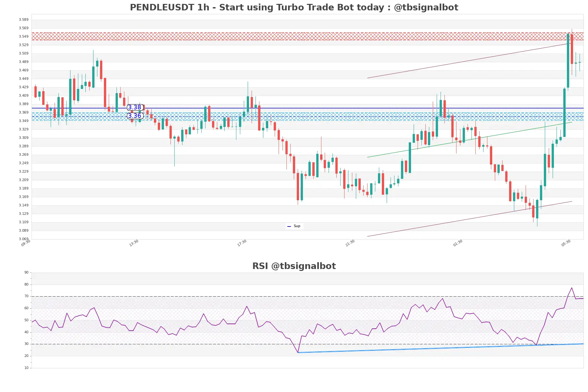Click the 21:30 time axis label
Image resolution: width=588 pixels, height=392 pixels.
[x=350, y=243]
